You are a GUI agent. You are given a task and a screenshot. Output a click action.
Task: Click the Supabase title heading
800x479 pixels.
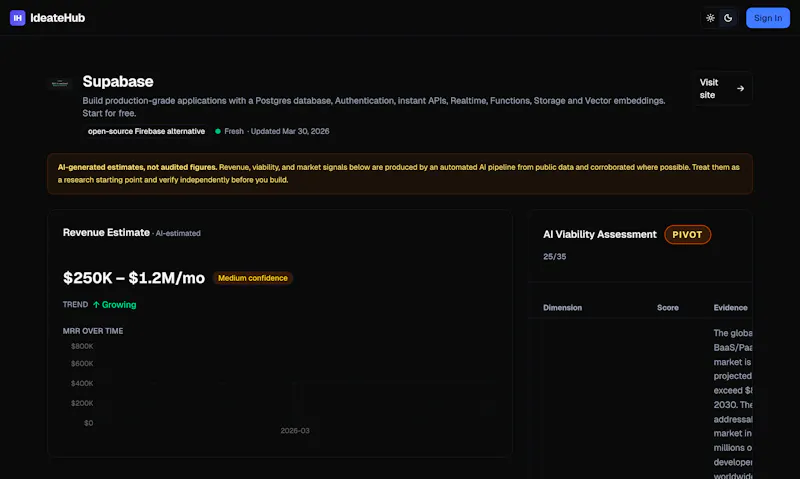coord(118,82)
